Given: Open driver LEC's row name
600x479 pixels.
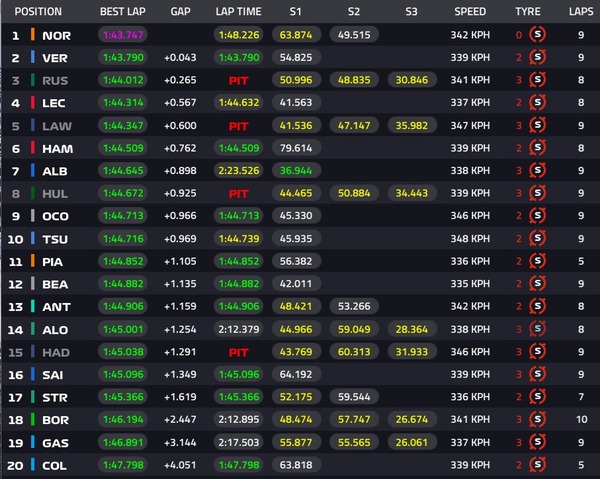Looking at the screenshot, I should tap(55, 103).
